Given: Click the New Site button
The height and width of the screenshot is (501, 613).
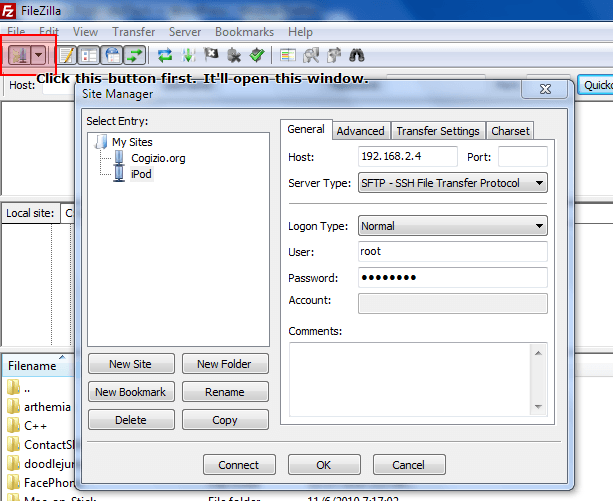Looking at the screenshot, I should tap(131, 364).
